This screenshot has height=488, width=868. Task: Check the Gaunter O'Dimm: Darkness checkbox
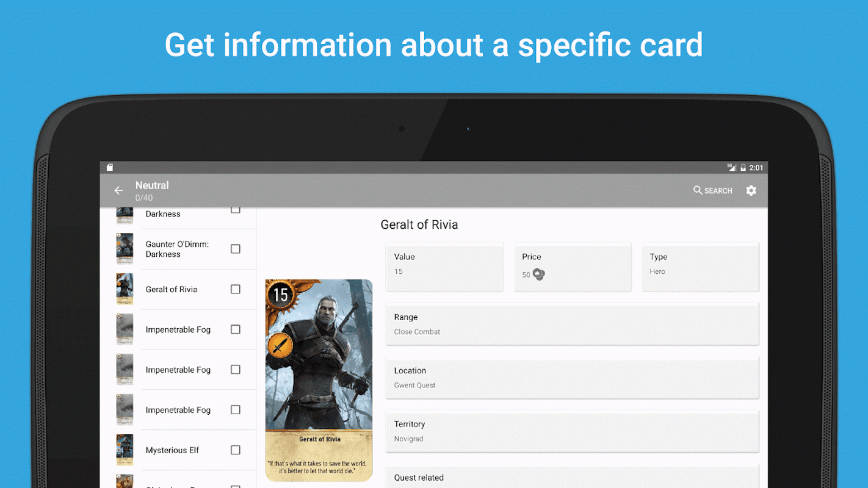(x=236, y=249)
